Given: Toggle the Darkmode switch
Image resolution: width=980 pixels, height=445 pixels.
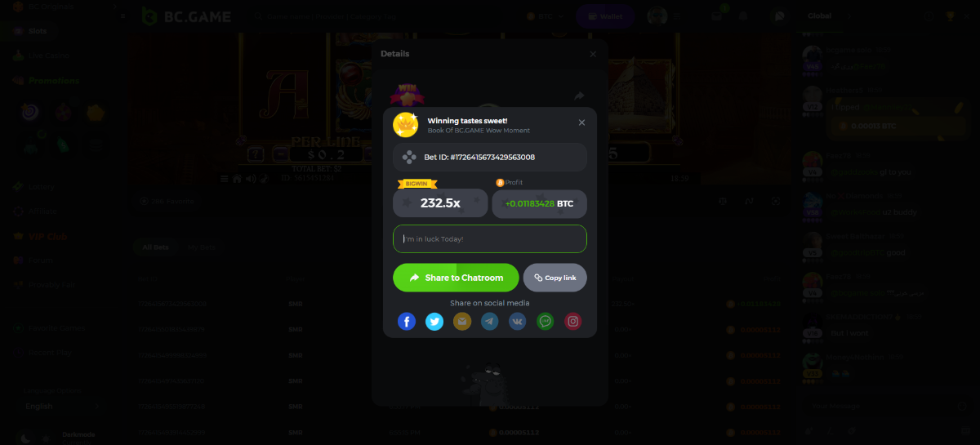Looking at the screenshot, I should (36, 438).
